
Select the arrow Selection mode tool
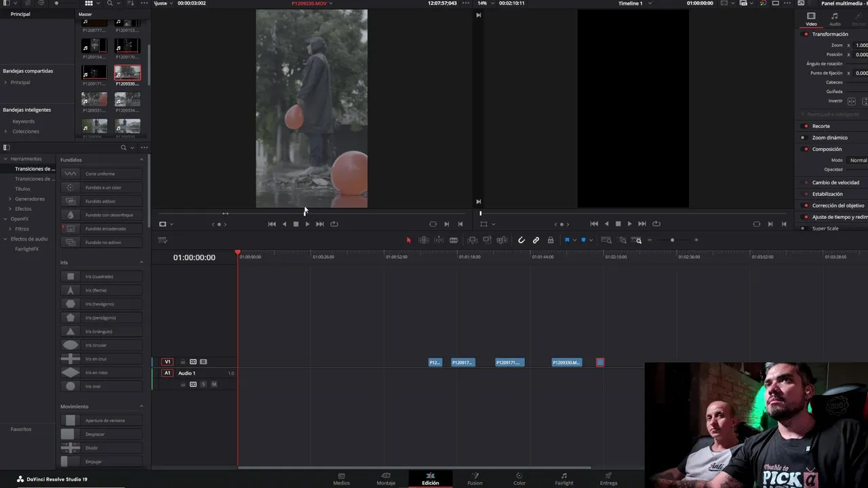[x=408, y=240]
